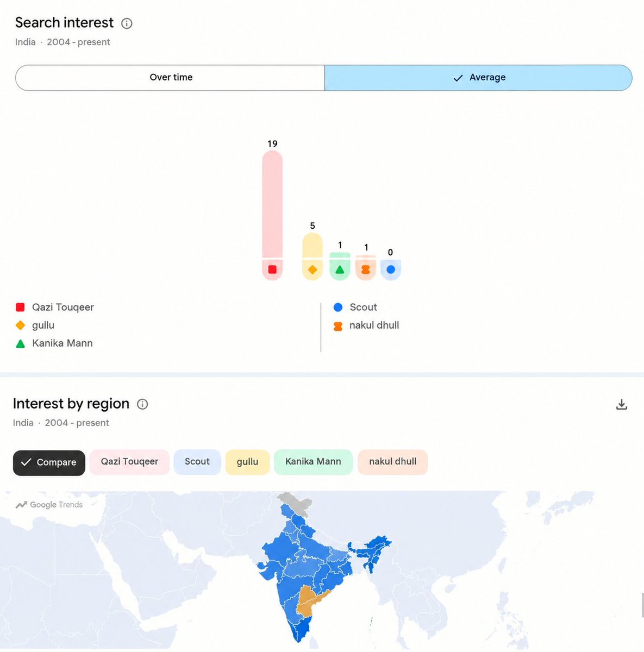Click the orange diamond icon under the 5 bar
644x652 pixels.
(x=312, y=269)
